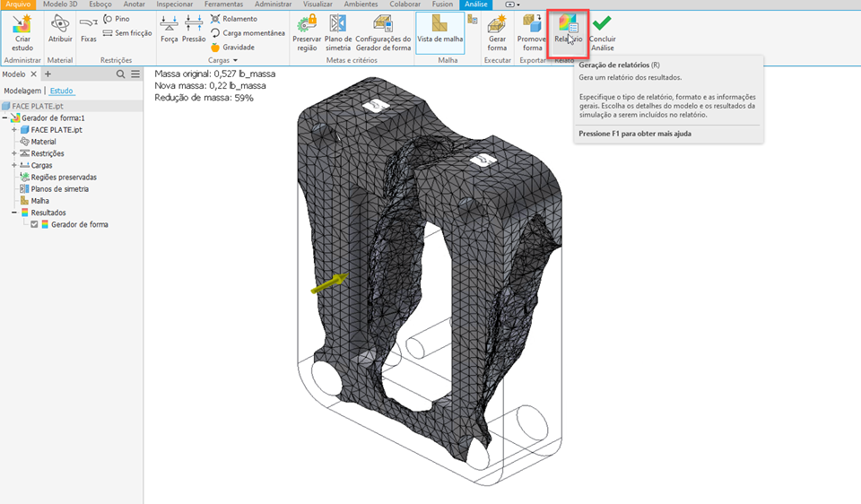861x504 pixels.
Task: Select the Sem fricção constraint
Action: tap(127, 33)
